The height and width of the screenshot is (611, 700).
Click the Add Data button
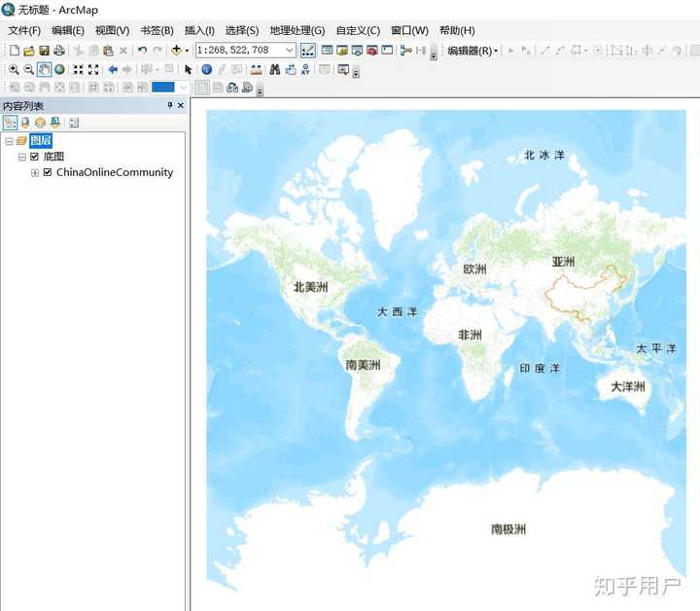point(176,51)
